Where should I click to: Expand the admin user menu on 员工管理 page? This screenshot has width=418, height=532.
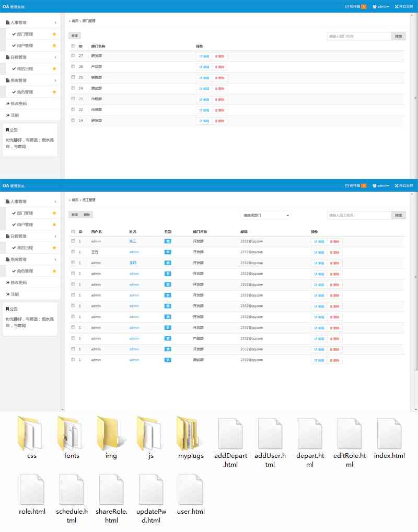(383, 185)
